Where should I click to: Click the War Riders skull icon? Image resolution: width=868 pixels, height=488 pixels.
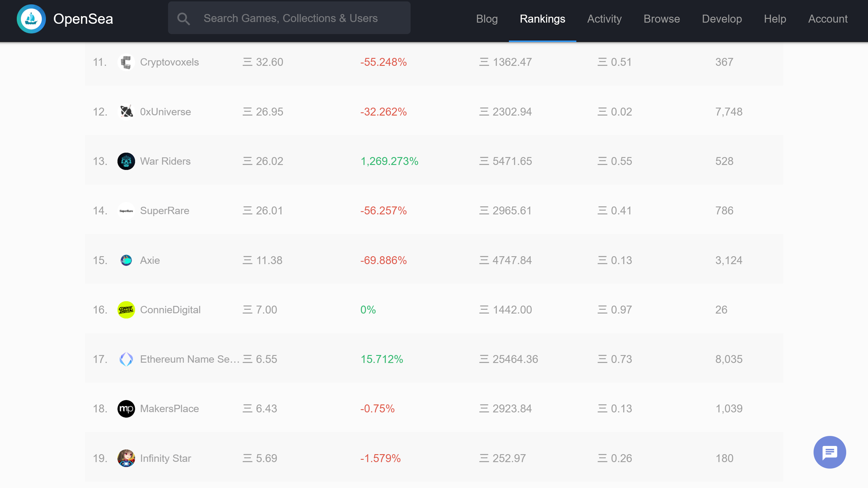[126, 161]
